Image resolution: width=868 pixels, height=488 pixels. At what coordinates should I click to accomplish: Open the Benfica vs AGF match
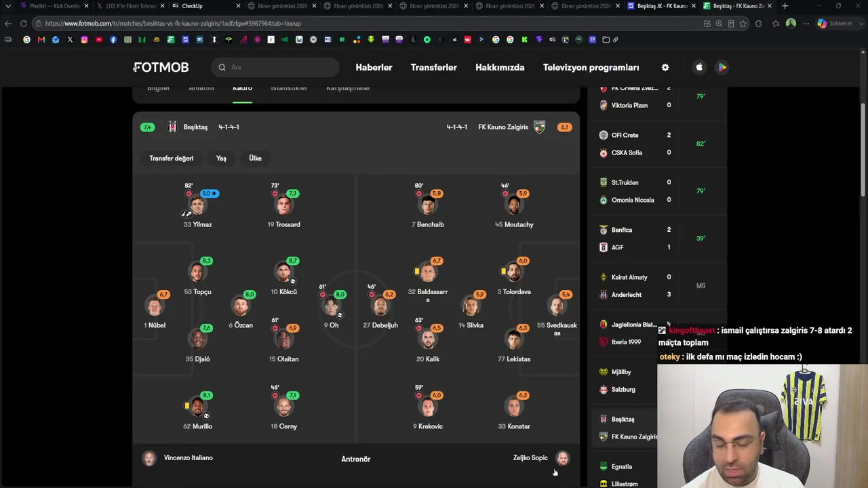[657, 239]
